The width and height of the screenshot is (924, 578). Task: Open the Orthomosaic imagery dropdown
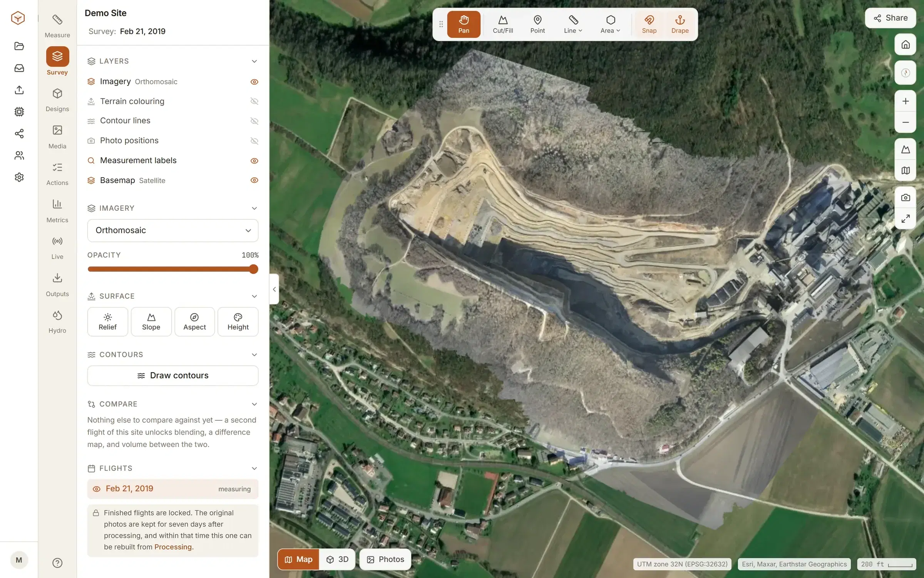173,230
